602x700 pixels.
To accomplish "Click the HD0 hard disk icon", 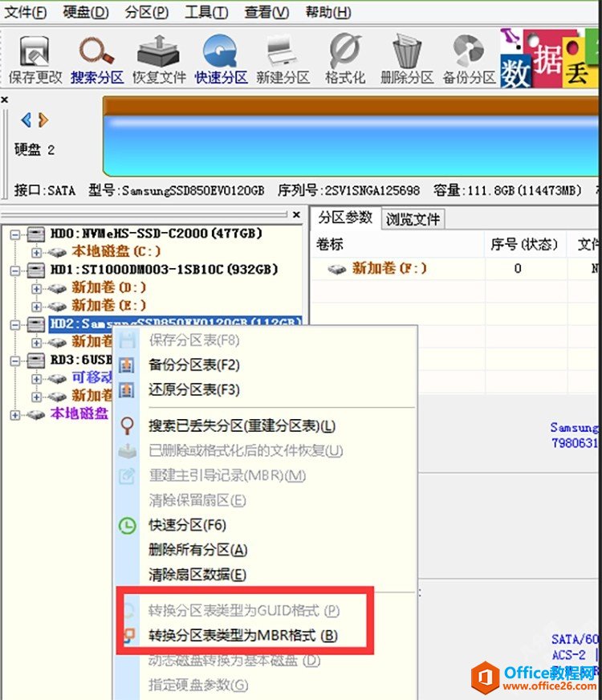I will point(35,234).
